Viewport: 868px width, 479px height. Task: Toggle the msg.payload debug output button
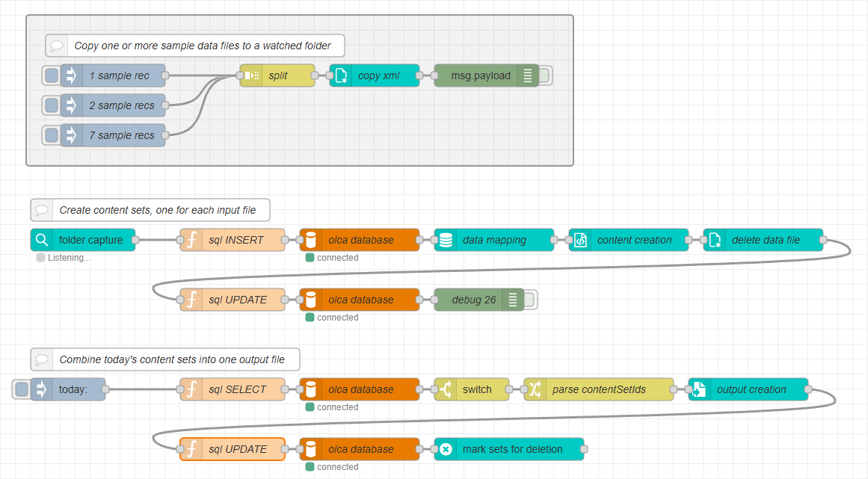coord(544,75)
